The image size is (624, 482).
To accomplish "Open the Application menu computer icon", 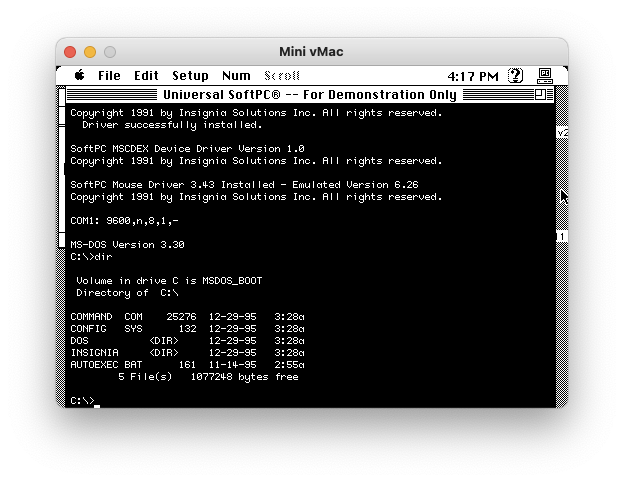I will click(x=545, y=75).
